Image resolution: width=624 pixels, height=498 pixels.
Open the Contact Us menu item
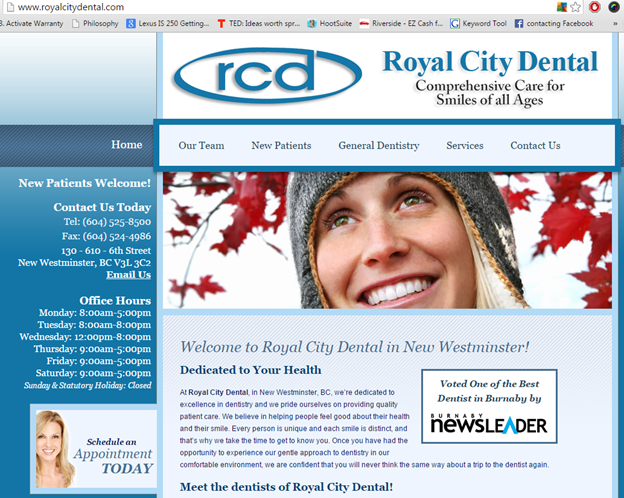(535, 146)
